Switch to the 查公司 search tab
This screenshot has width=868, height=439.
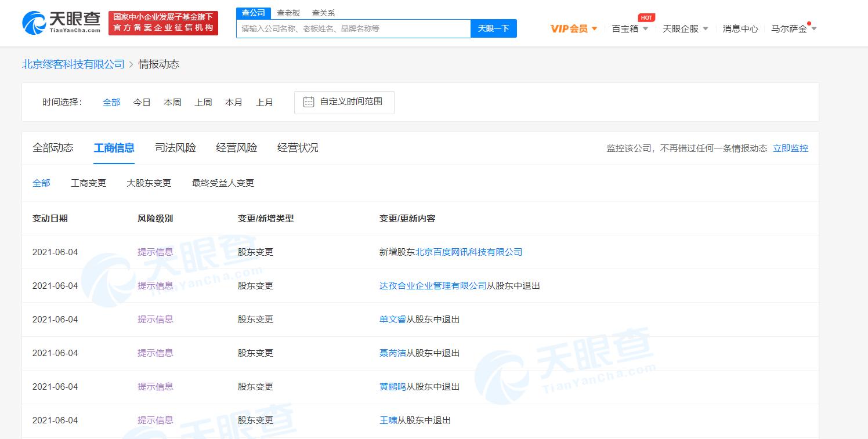(x=254, y=13)
